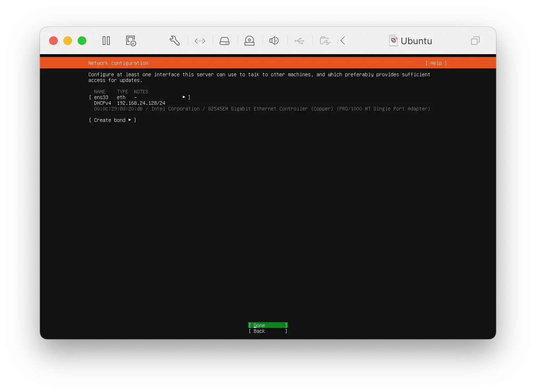Open shared folders icon
Screen dimensions: 536x392
click(x=325, y=41)
